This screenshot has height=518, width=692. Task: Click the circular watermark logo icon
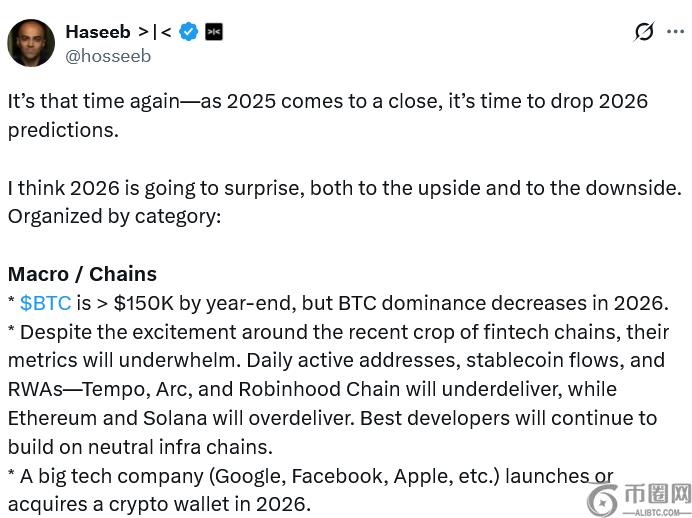(602, 500)
